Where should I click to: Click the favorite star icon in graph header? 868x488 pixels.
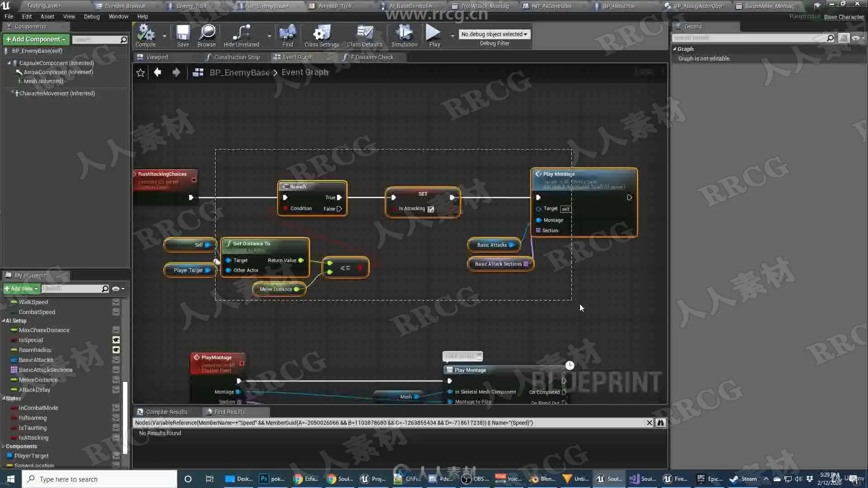141,73
